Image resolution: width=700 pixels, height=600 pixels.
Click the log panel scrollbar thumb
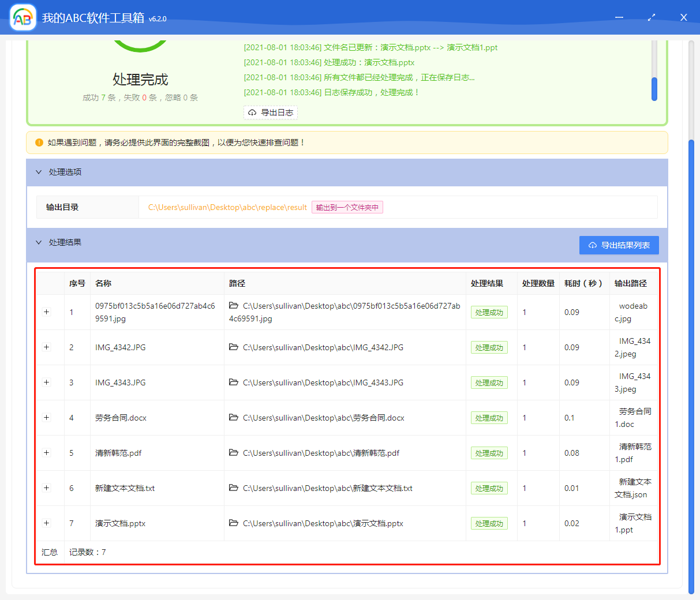pos(654,89)
